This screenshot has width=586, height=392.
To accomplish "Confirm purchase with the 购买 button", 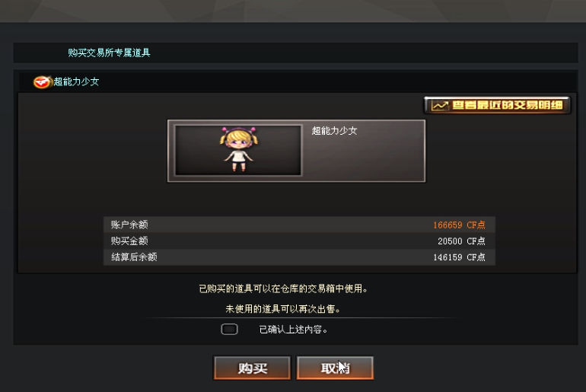I will click(x=252, y=368).
